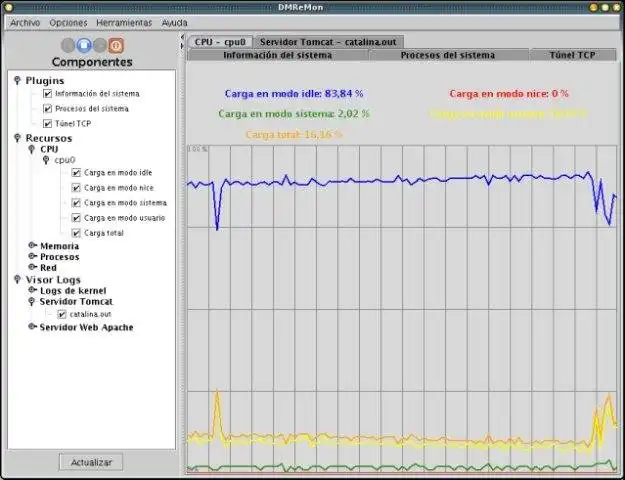Expand the Red tree node

coord(33,267)
